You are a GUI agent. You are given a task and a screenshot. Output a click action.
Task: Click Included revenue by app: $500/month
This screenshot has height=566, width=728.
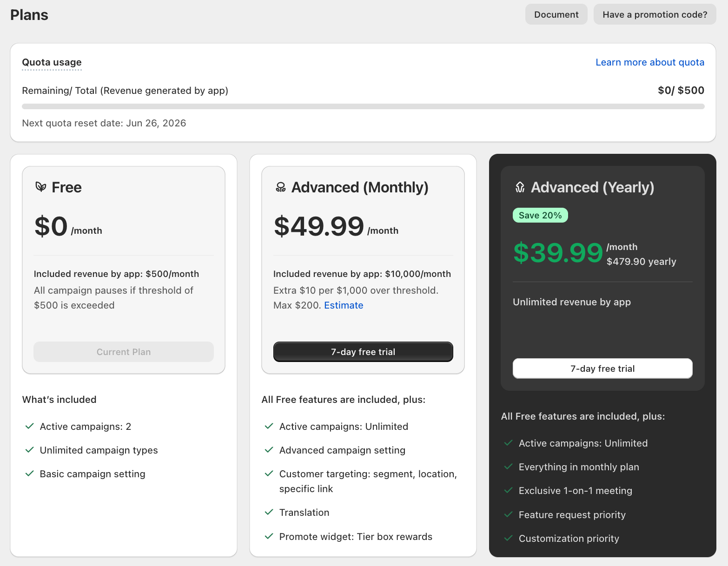[x=116, y=274]
